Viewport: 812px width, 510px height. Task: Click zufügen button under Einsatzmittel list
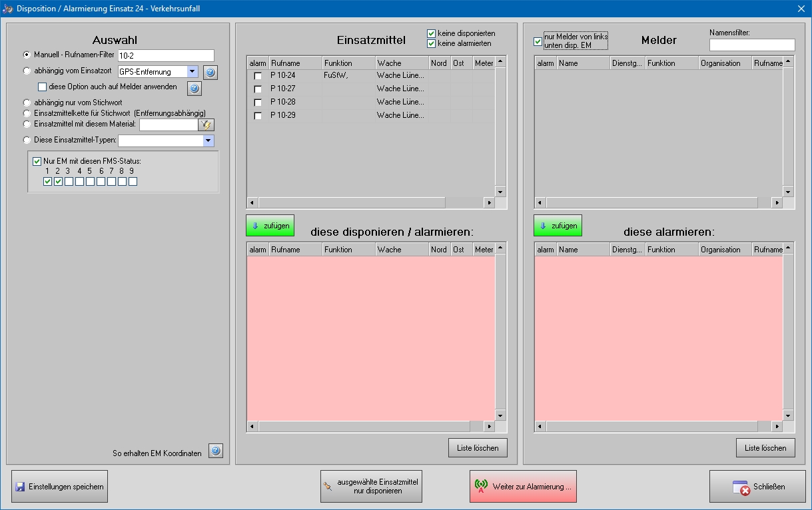[270, 226]
